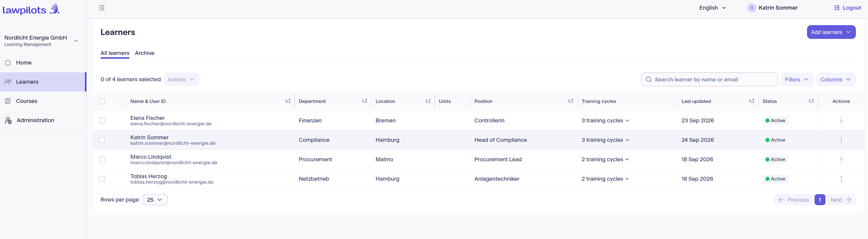
Task: Select all learners with the header checkbox
Action: [x=102, y=101]
